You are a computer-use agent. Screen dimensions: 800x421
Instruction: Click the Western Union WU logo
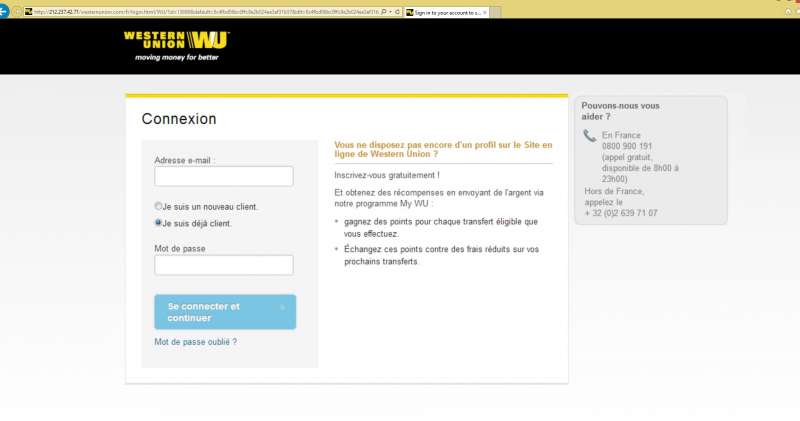click(177, 41)
